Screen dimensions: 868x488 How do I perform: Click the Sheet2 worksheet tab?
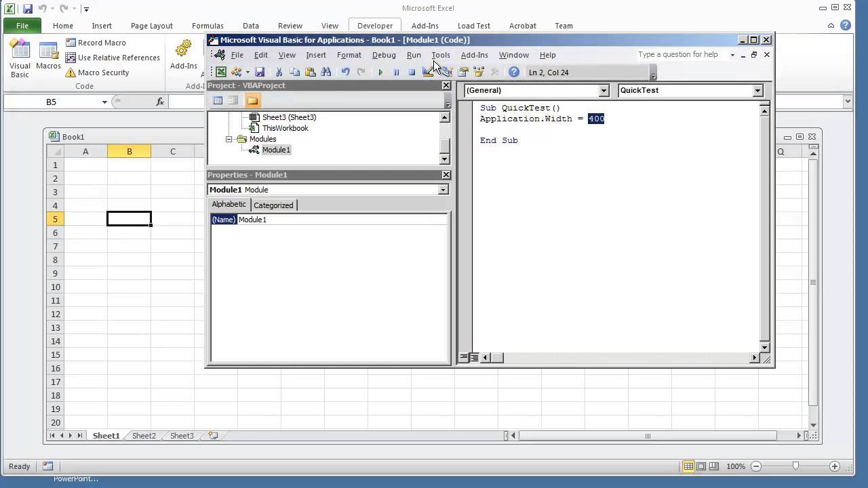144,436
